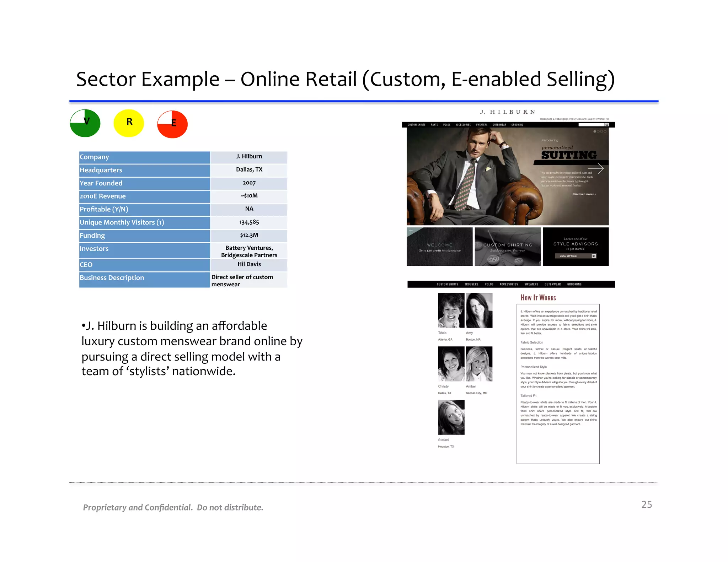The width and height of the screenshot is (728, 562).
Task: Click the slide title Sector Example – Online Retail
Action: [346, 79]
